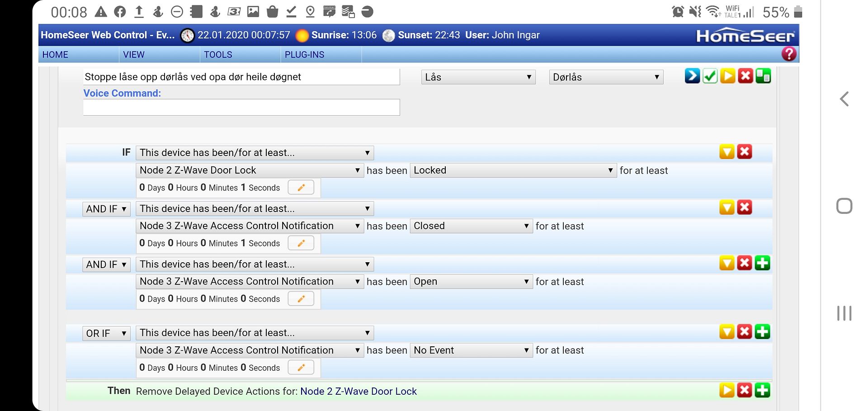Collapse the event via the blue arrow icon
Image resolution: width=868 pixels, height=411 pixels.
(692, 76)
